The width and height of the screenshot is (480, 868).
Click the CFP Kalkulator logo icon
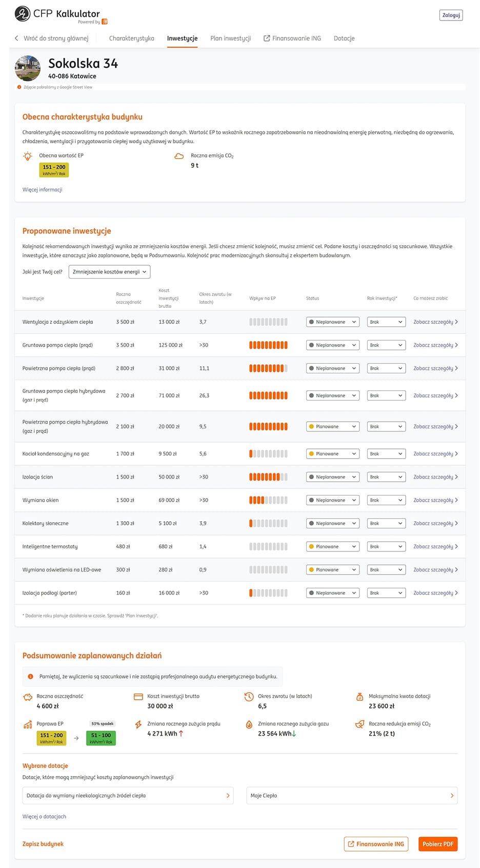click(x=22, y=14)
